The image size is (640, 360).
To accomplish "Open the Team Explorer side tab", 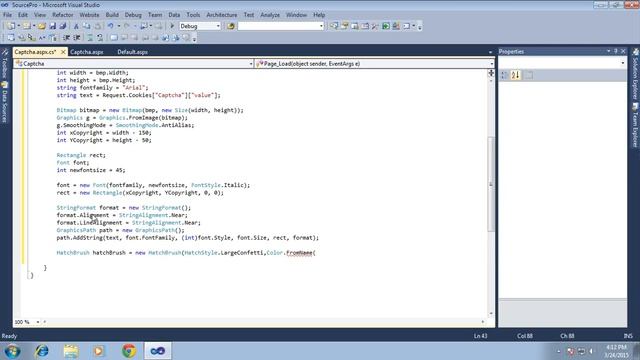I will click(x=636, y=125).
